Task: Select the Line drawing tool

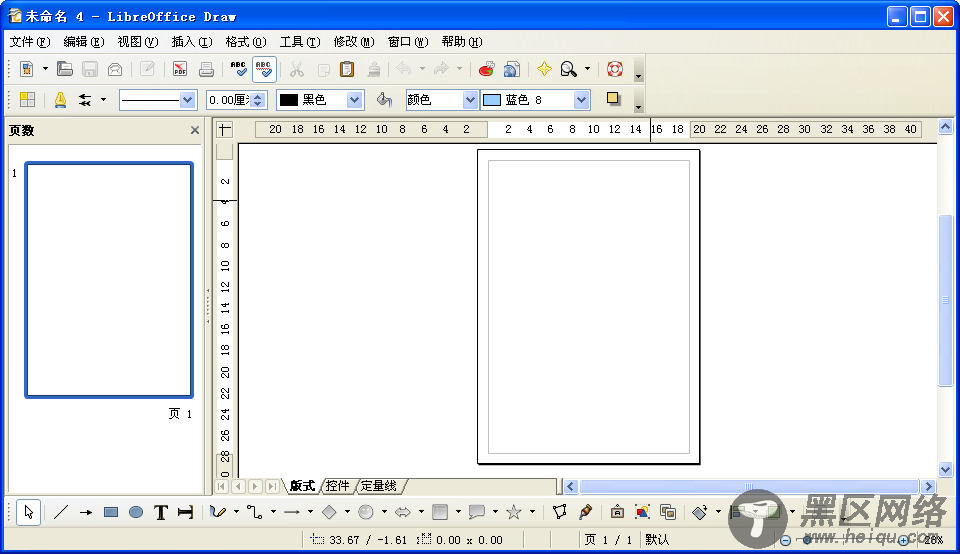Action: coord(61,512)
